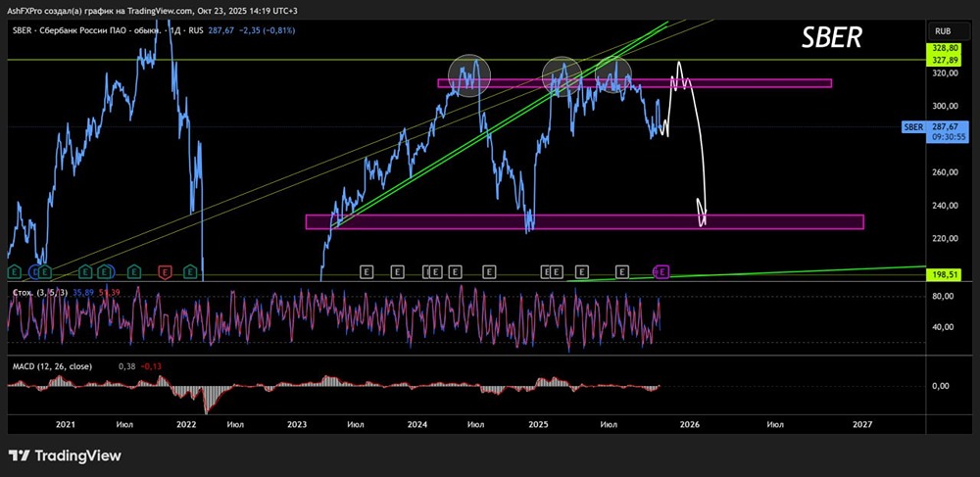Screen dimensions: 980x477
Task: Select the MACD (12, 26, close) legend
Action: click(x=52, y=366)
